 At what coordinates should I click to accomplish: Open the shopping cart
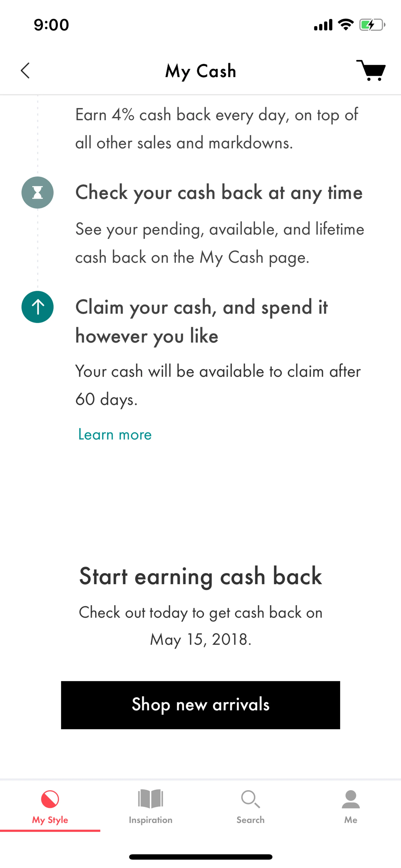coord(371,70)
